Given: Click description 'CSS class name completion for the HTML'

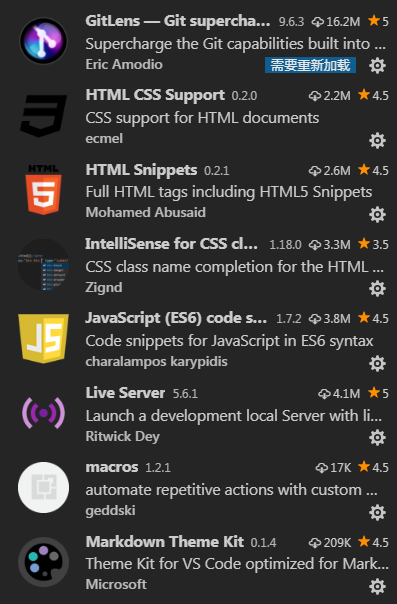Looking at the screenshot, I should click(234, 267).
